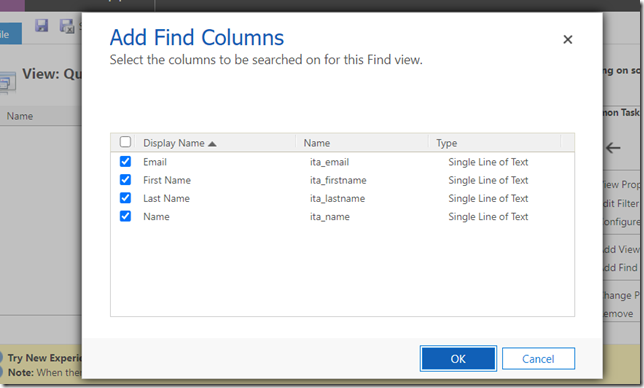Click the Name column header in background view
This screenshot has height=388, width=644.
click(x=20, y=116)
